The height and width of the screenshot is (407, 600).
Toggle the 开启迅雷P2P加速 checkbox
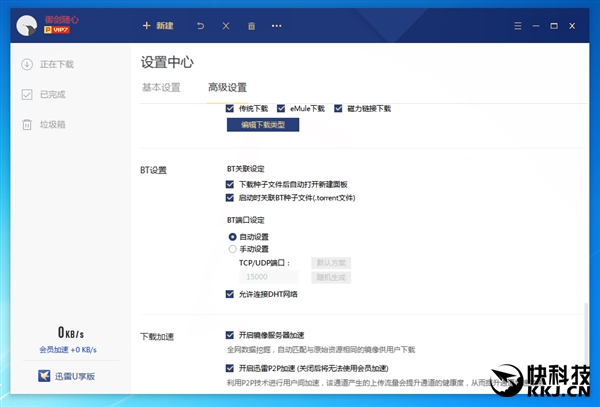point(230,368)
